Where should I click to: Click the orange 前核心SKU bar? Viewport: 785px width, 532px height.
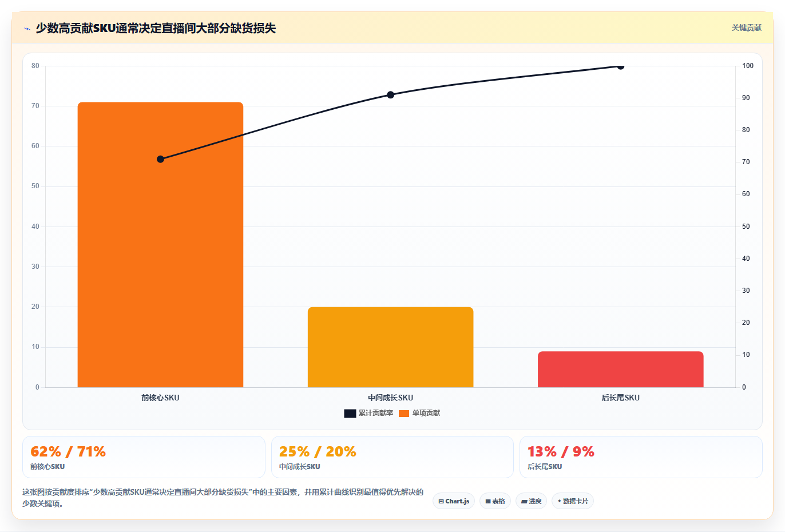click(160, 245)
